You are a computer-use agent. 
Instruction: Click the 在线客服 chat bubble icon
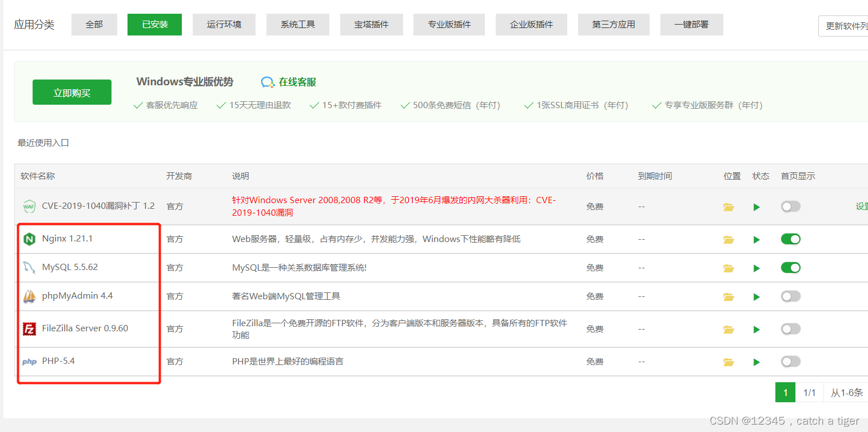(x=268, y=82)
